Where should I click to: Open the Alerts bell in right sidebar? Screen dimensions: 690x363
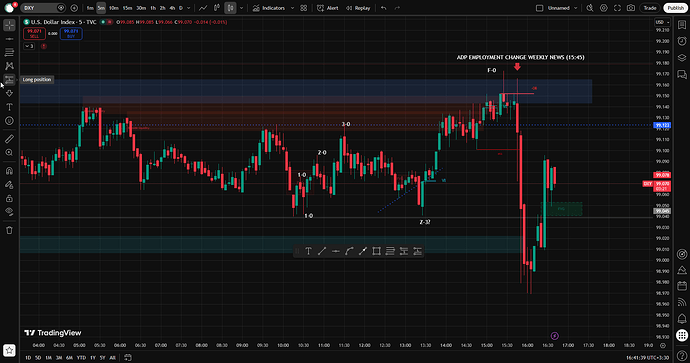pos(682,318)
